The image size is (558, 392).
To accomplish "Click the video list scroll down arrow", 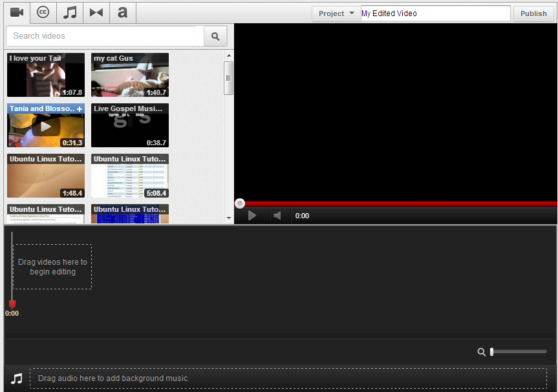I will [228, 218].
